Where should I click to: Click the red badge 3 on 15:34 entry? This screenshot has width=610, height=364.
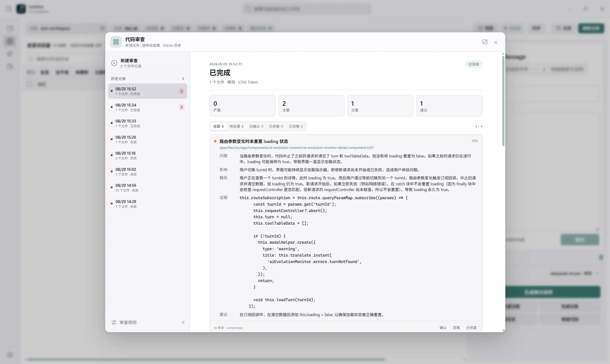pyautogui.click(x=182, y=107)
